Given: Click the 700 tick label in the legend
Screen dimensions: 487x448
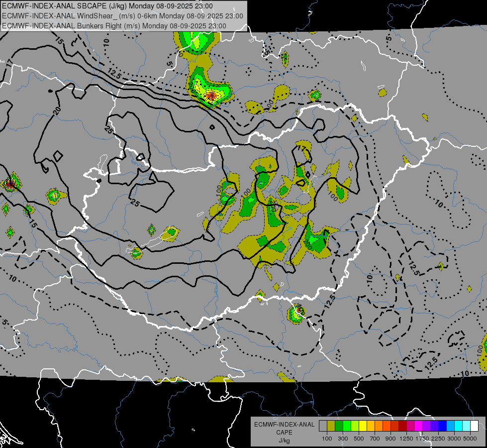Looking at the screenshot, I should (x=375, y=439).
